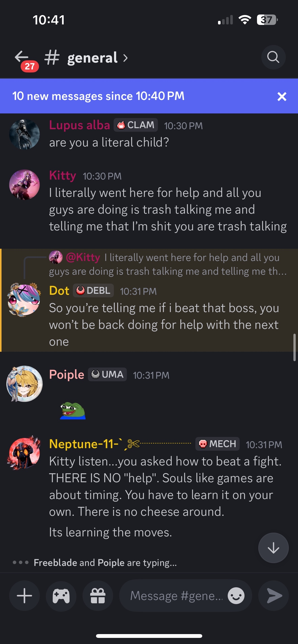Screen dimensions: 298x644
Task: Open the gift icon
Action: pyautogui.click(x=98, y=596)
